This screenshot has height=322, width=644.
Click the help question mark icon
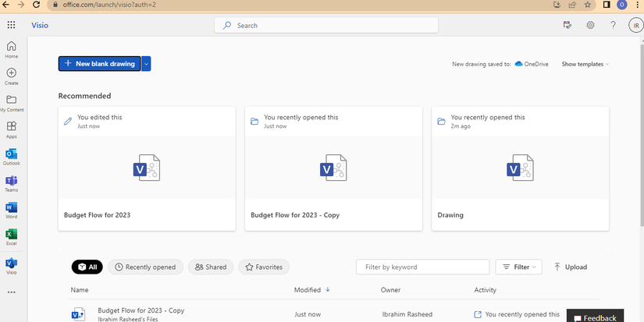614,25
